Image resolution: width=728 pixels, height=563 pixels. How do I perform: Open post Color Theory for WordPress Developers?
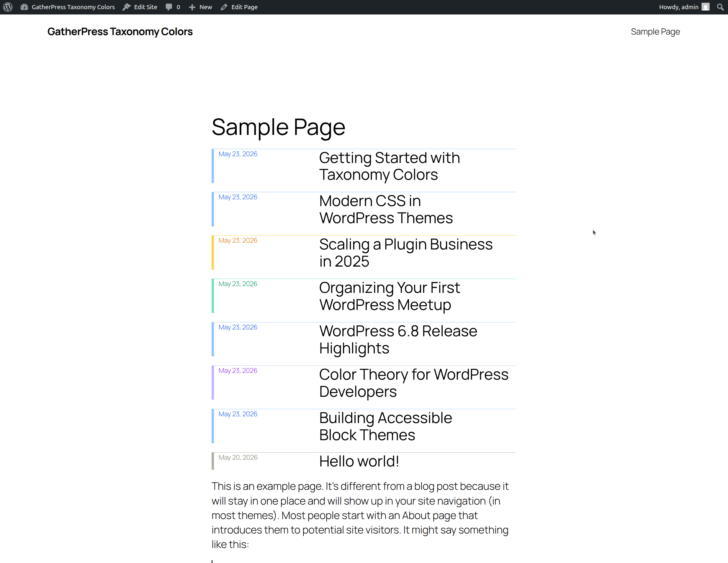414,383
